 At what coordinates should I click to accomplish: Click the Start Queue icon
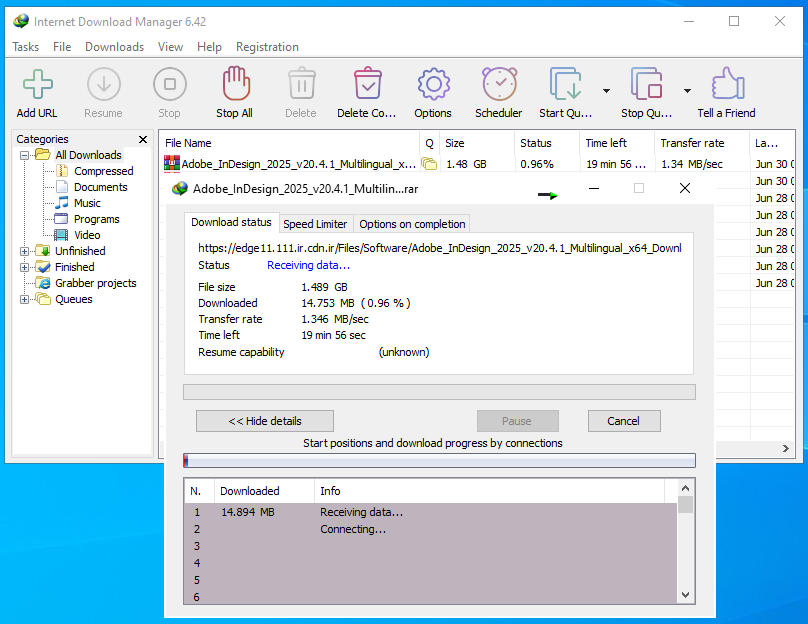click(x=565, y=83)
